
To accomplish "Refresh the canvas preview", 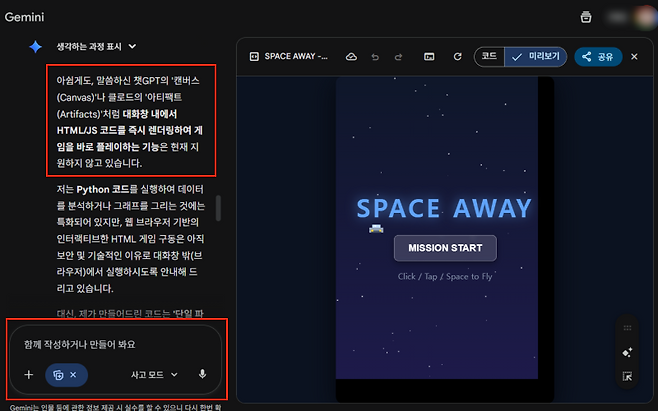I will [457, 56].
